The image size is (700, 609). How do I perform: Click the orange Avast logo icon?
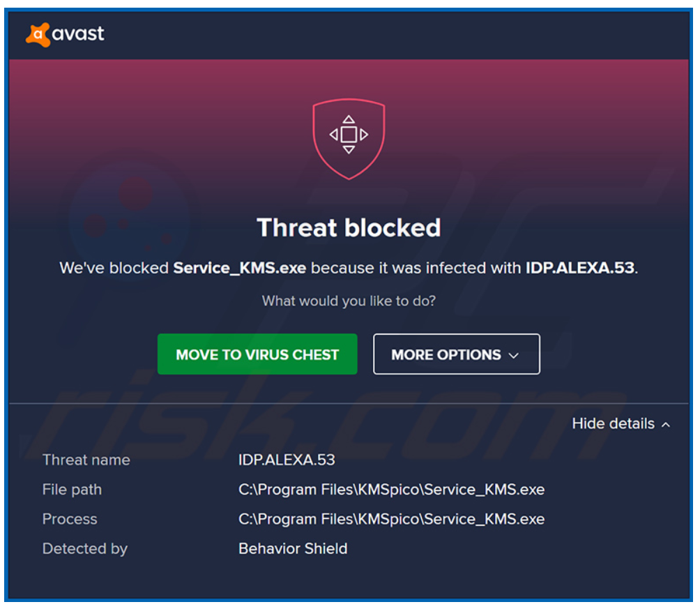[x=38, y=34]
